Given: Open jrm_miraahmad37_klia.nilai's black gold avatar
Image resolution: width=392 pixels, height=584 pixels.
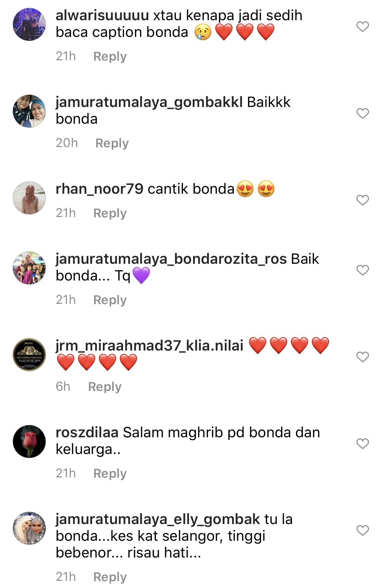Looking at the screenshot, I should click(29, 355).
